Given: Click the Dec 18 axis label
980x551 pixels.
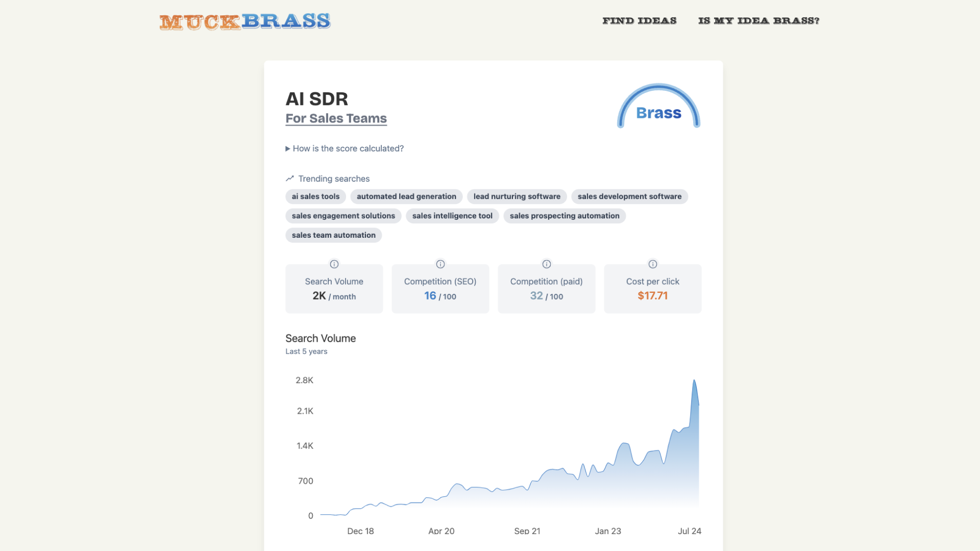Looking at the screenshot, I should click(x=360, y=531).
